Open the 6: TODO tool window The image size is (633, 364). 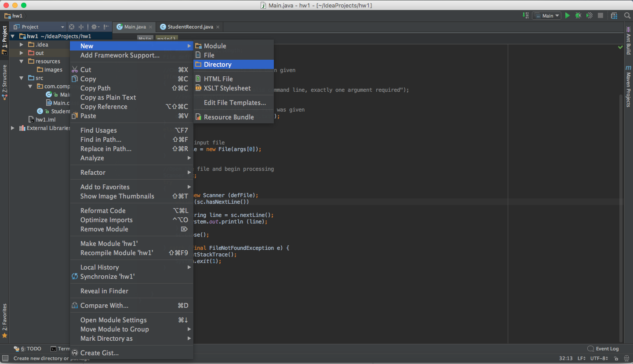(28, 349)
